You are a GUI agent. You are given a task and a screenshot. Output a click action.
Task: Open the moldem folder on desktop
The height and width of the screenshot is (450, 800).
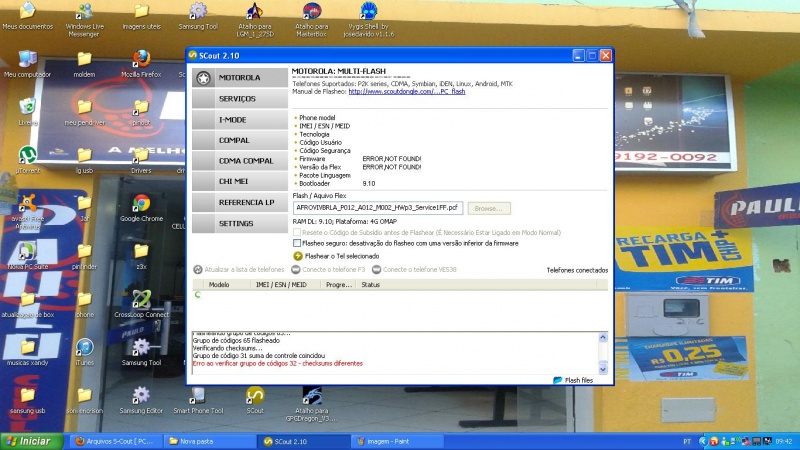[84, 64]
